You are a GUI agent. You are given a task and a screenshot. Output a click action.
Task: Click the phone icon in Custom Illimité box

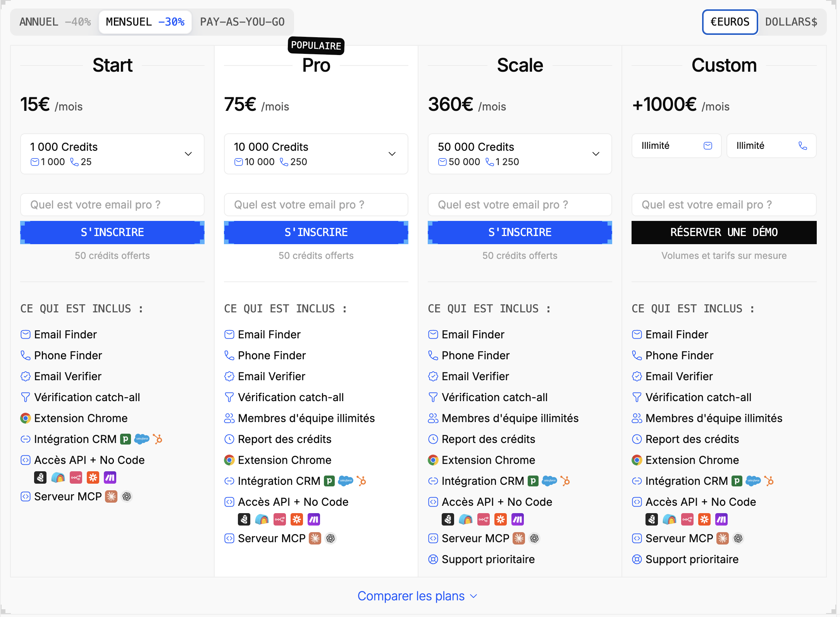pos(803,146)
